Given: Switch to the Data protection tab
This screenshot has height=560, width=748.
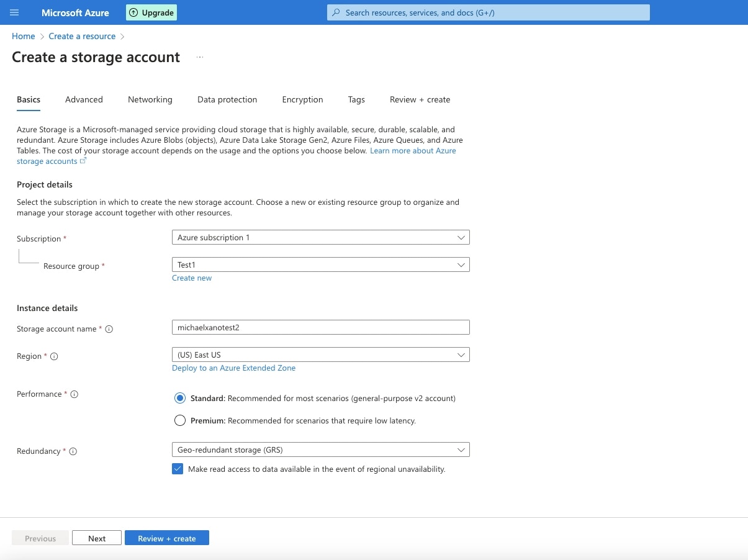Looking at the screenshot, I should tap(227, 99).
